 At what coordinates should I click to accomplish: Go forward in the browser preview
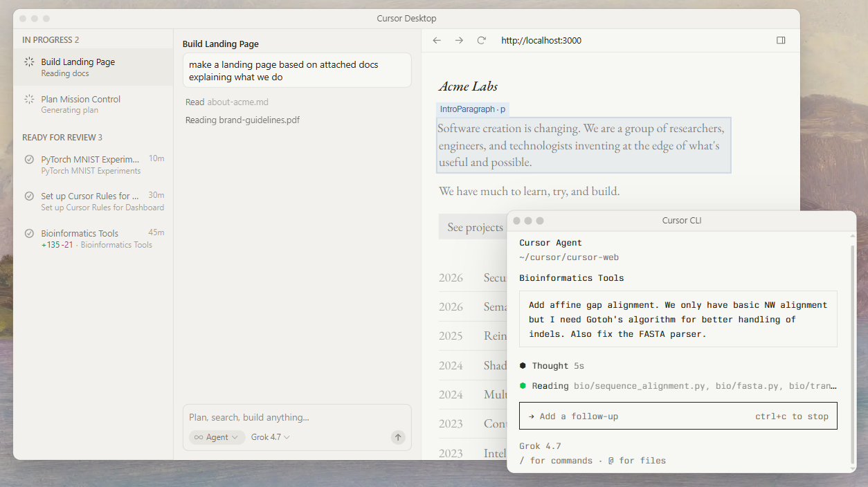click(459, 40)
